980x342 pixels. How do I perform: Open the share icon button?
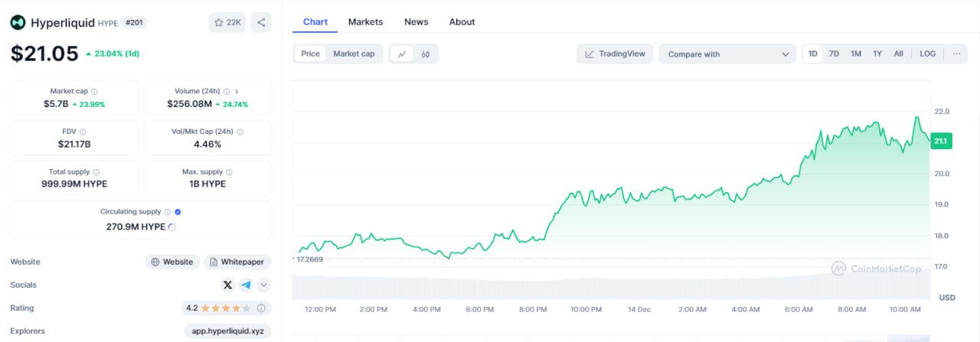pyautogui.click(x=261, y=22)
